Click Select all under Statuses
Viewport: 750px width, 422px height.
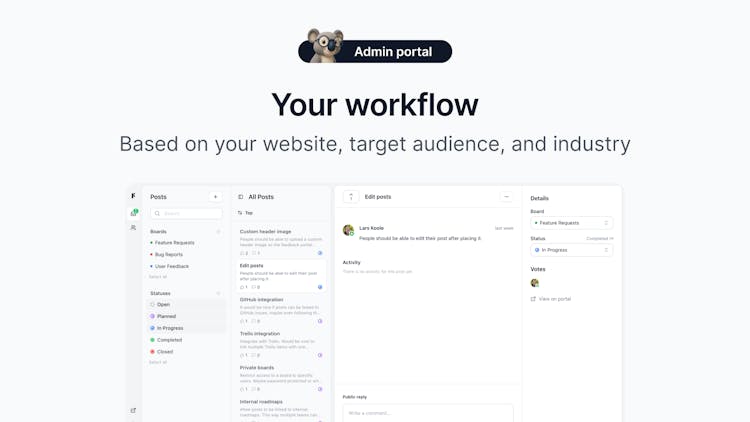(x=158, y=362)
